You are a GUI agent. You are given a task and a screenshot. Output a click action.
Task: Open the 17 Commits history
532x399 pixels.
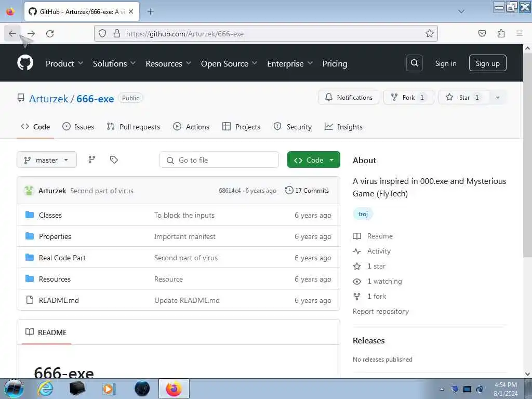pos(307,190)
